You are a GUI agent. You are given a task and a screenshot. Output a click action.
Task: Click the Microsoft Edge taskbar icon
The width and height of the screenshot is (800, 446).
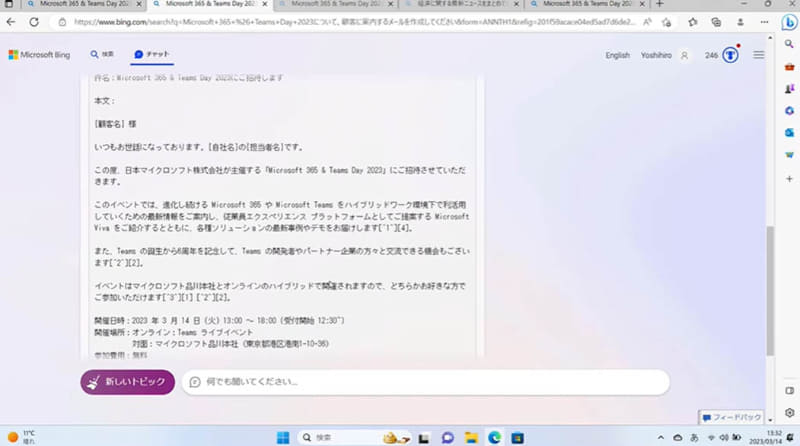[494, 438]
